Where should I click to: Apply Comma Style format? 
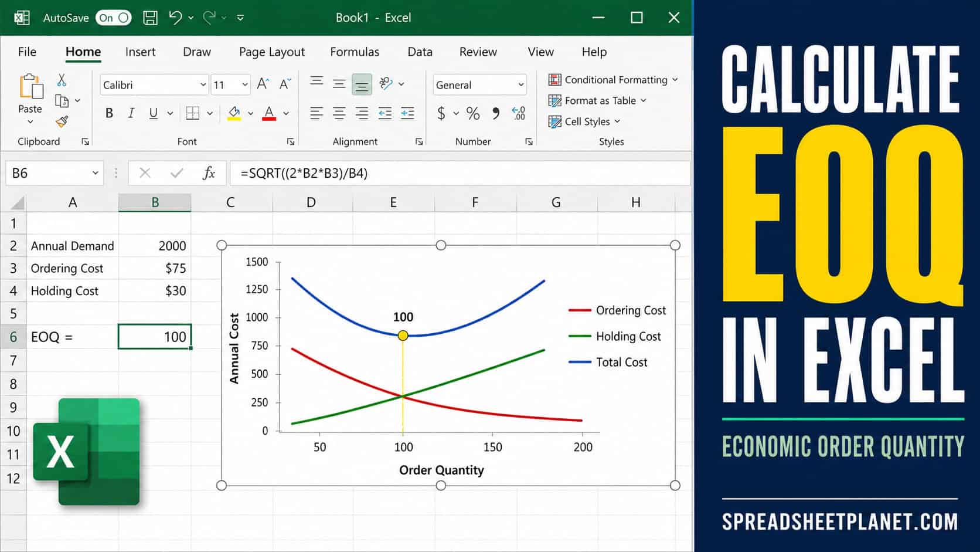point(496,113)
